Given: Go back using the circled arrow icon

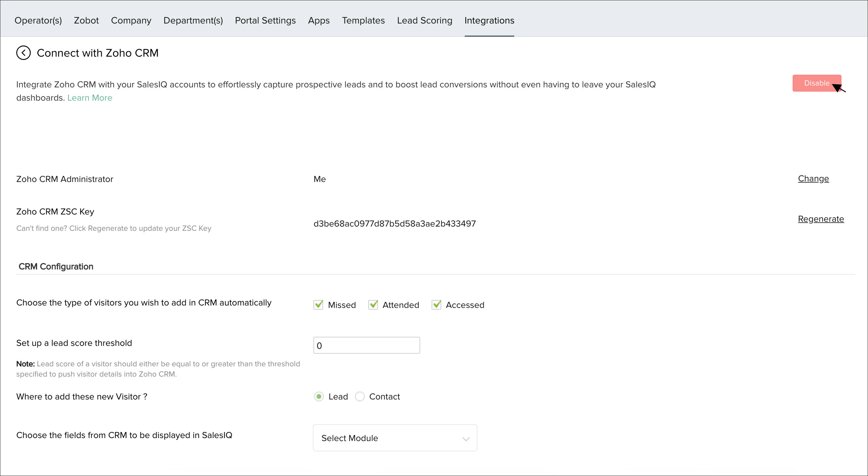Looking at the screenshot, I should [x=24, y=53].
